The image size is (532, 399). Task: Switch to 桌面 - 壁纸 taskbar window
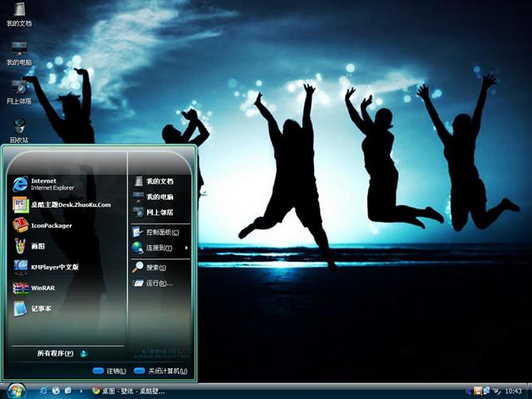click(129, 391)
